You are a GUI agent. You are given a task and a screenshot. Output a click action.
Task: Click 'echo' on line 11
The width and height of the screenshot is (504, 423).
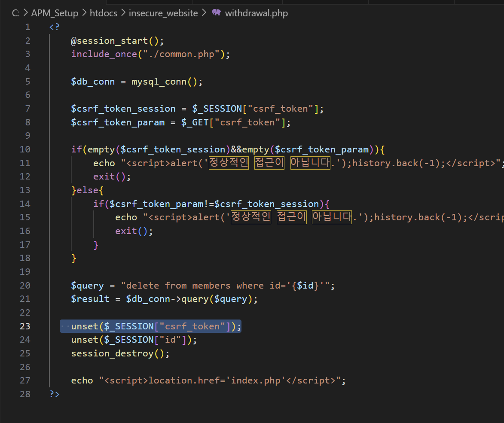point(104,163)
